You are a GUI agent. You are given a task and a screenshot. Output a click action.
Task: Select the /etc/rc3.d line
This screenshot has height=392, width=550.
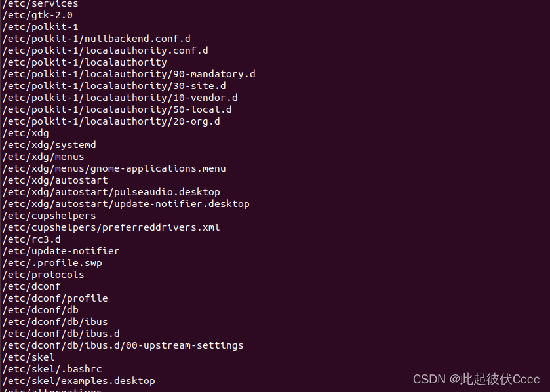[31, 239]
